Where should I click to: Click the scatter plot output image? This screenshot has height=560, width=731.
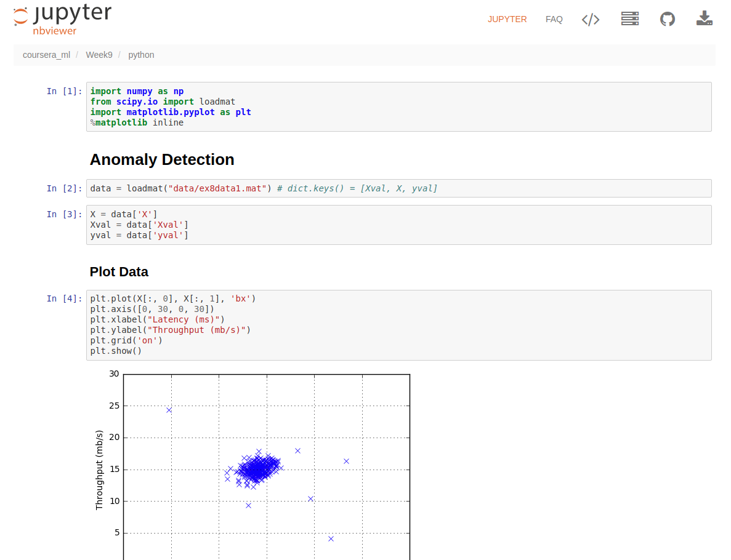coord(252,465)
